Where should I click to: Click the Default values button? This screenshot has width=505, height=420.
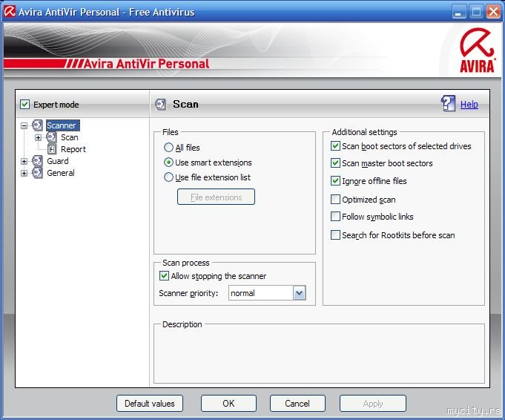point(150,403)
